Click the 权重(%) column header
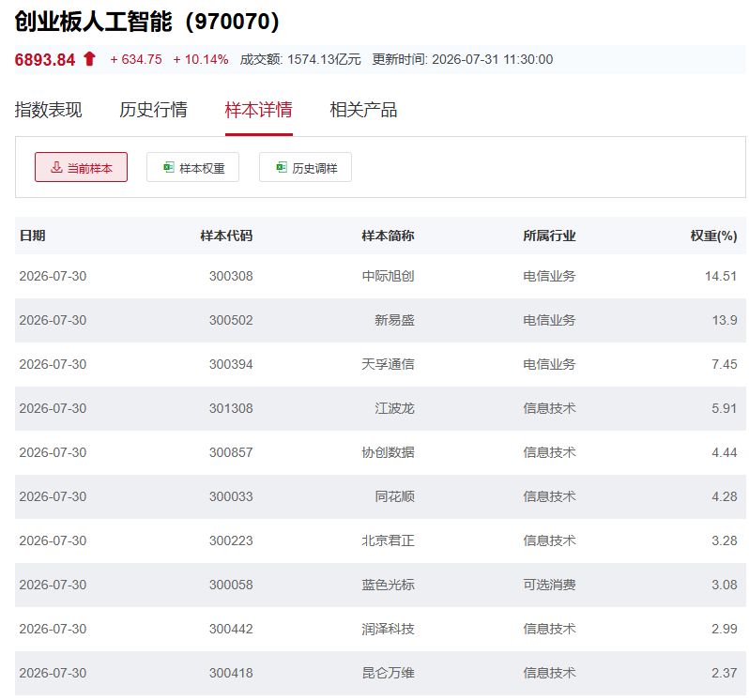 pos(713,236)
